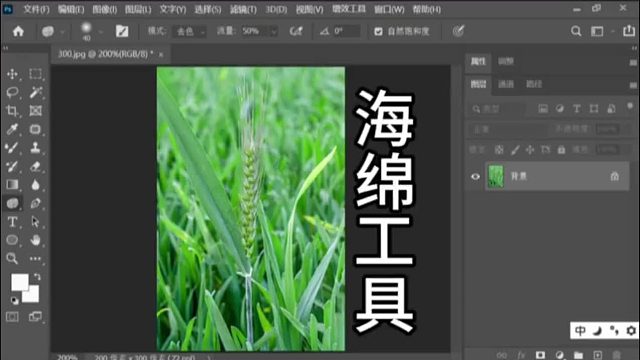Hide the 背景 layer using eye icon
The height and width of the screenshot is (360, 640).
(x=475, y=176)
